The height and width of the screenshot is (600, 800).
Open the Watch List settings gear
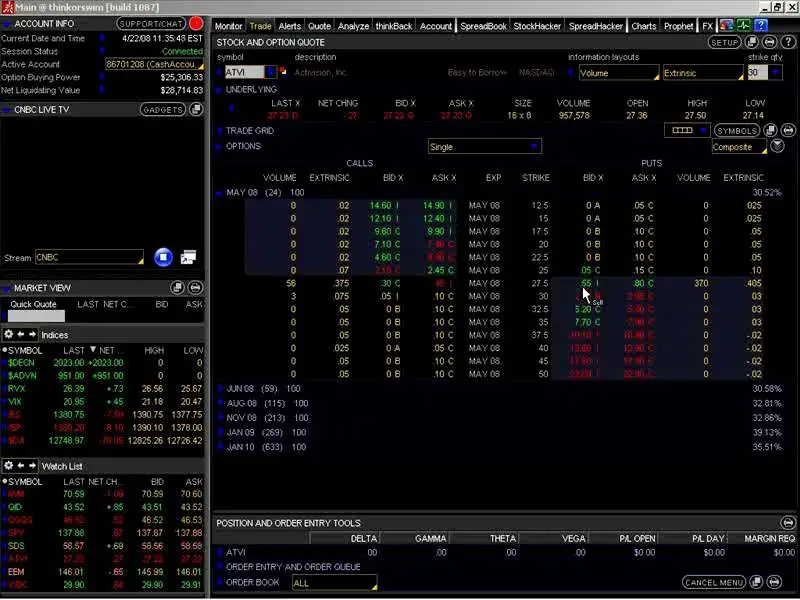point(9,465)
